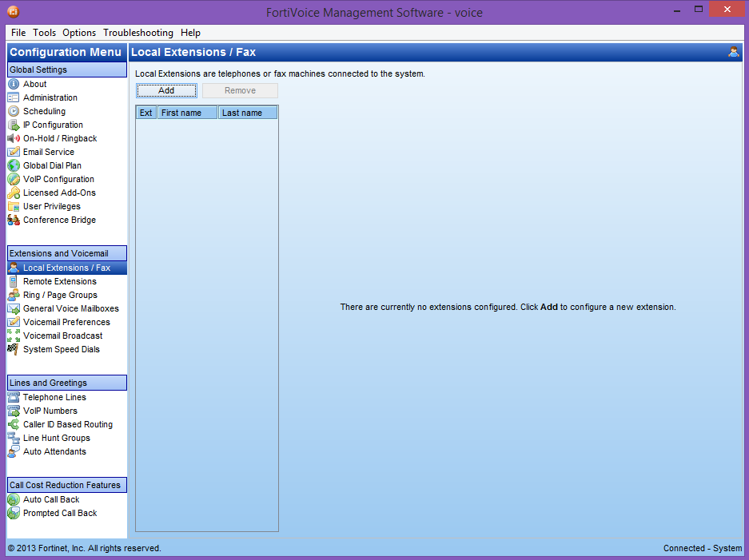
Task: Click the Connected - System status text
Action: (703, 548)
